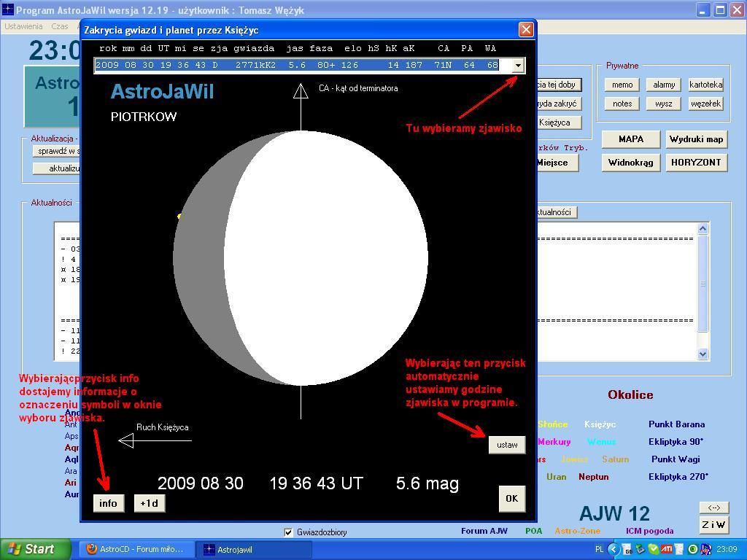Click the alarmy button
Image resolution: width=747 pixels, height=560 pixels.
click(664, 85)
